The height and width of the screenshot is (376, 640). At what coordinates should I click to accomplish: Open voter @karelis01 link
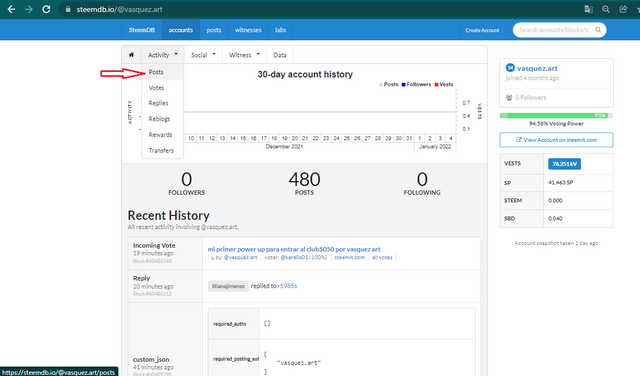pos(294,257)
